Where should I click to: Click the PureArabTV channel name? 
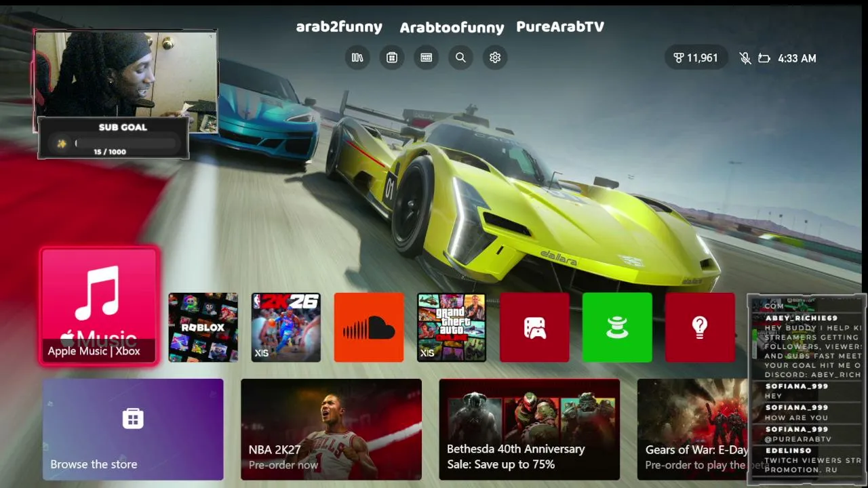pos(560,26)
